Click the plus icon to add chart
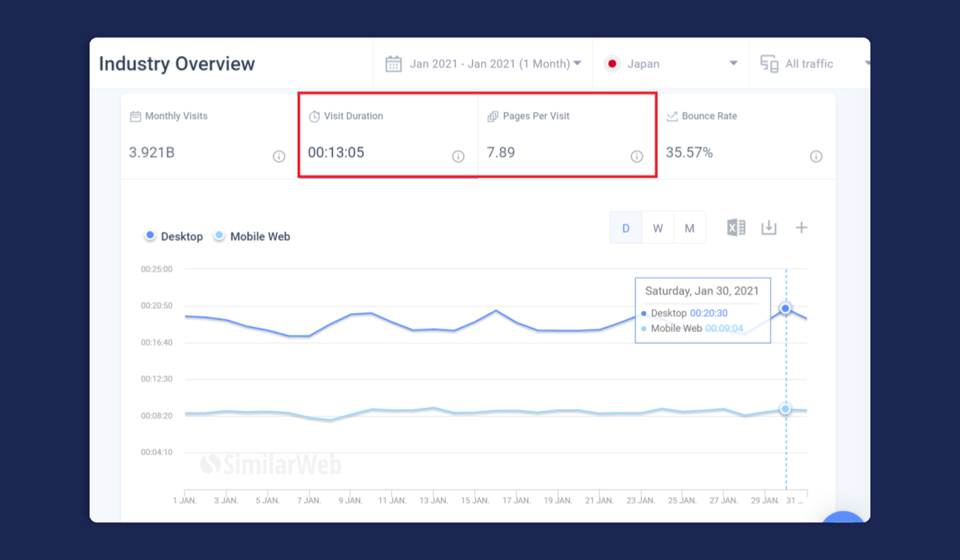 801,227
